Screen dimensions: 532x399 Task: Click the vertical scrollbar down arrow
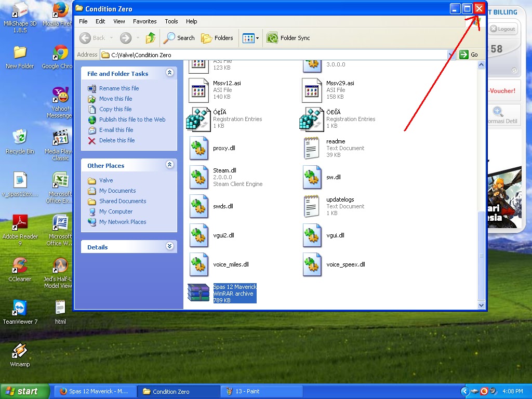(x=481, y=305)
